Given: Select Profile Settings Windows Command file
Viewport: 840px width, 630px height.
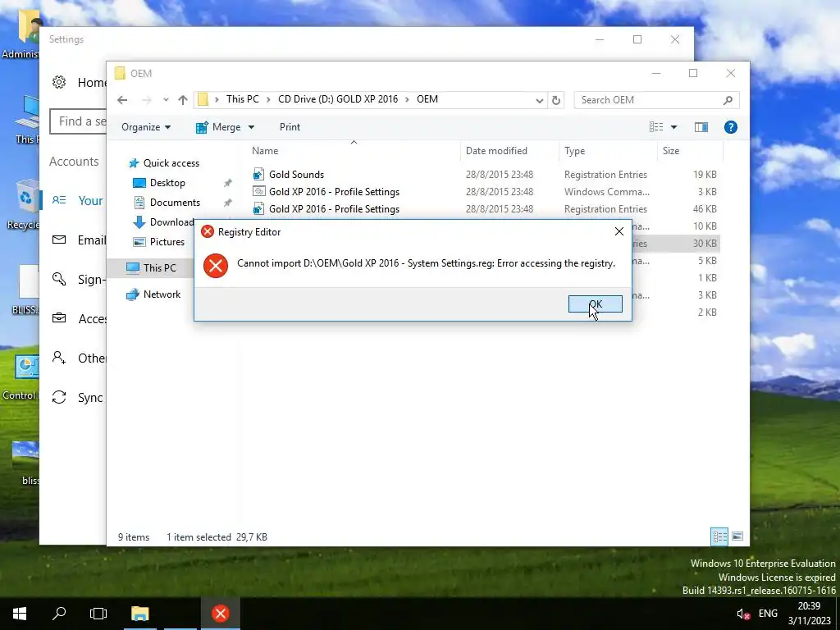Looking at the screenshot, I should [x=335, y=192].
